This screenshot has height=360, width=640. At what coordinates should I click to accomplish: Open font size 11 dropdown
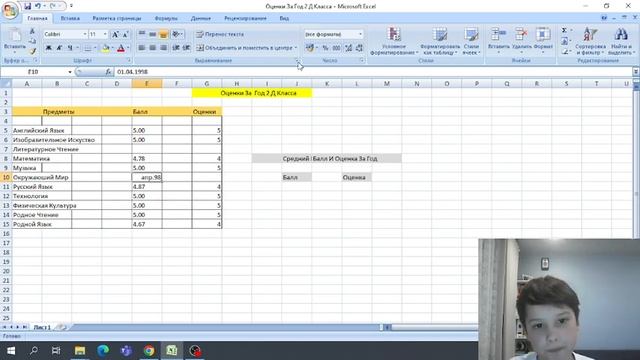[105, 34]
